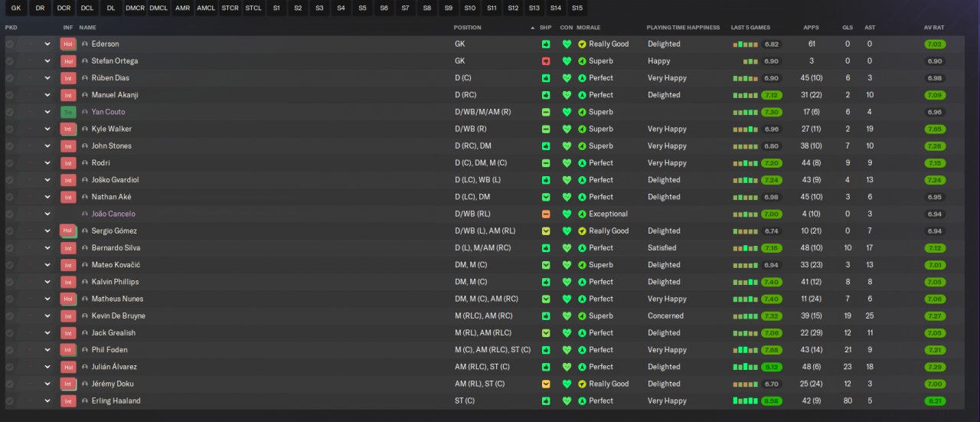Click the sharpness icon in Rodri's row

(546, 163)
